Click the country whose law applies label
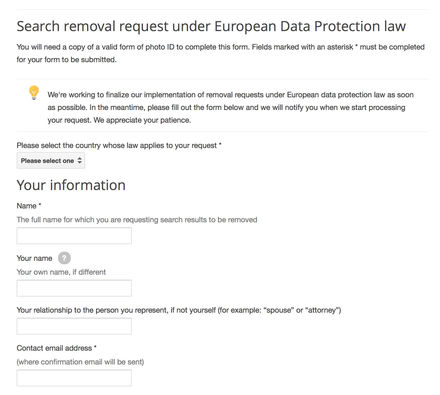 click(x=119, y=145)
